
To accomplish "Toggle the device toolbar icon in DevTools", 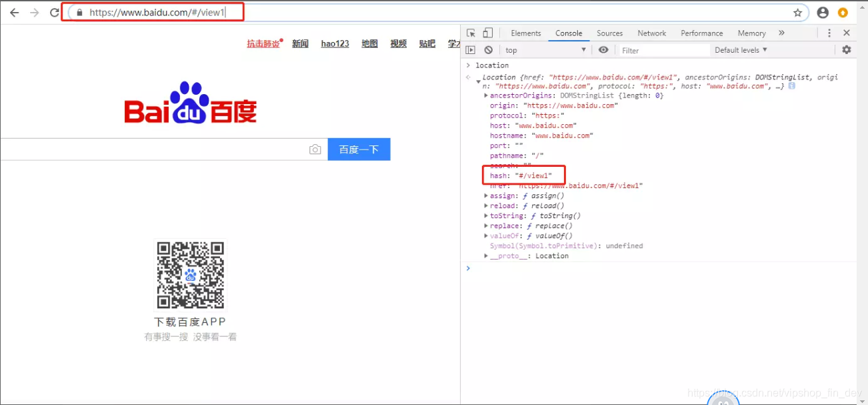I will (487, 33).
